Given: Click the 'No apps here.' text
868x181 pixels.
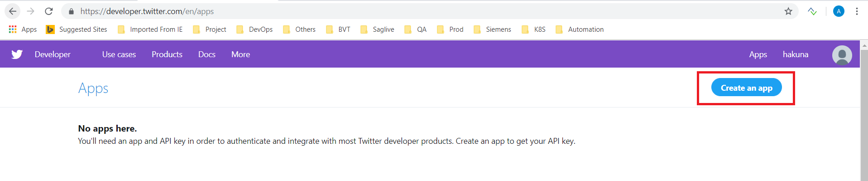Looking at the screenshot, I should click(x=107, y=128).
